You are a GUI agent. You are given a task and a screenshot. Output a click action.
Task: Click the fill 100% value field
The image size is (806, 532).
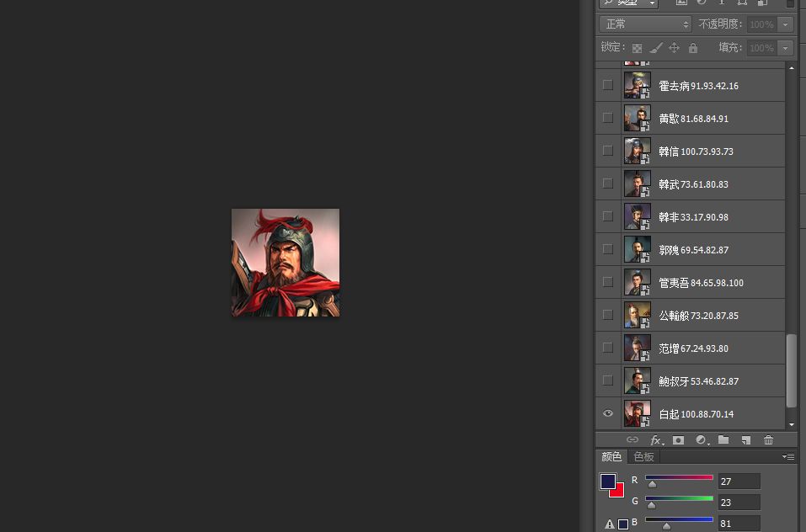(x=762, y=48)
